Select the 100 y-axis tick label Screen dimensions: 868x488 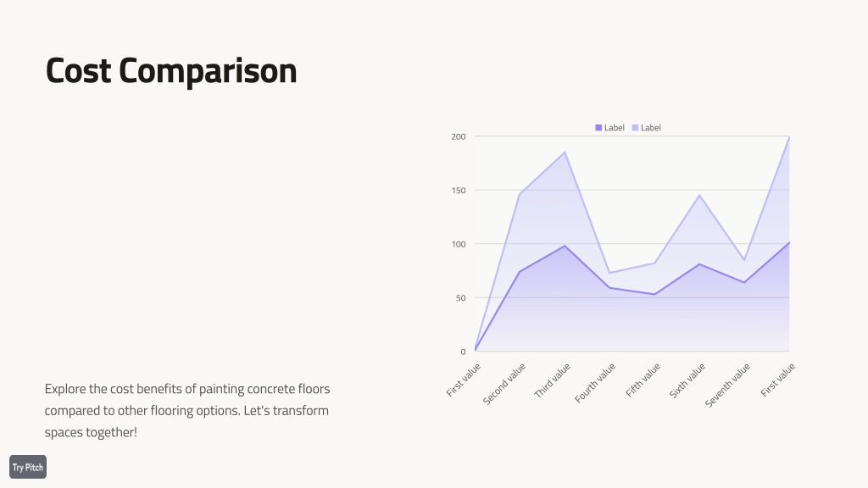459,244
